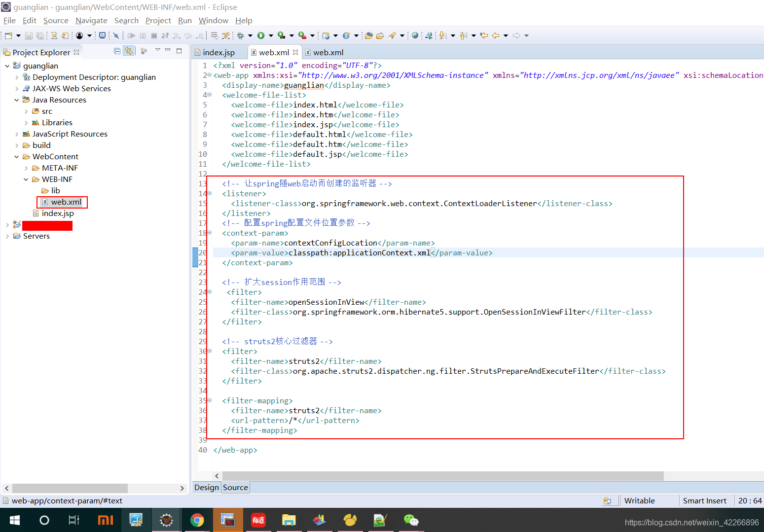Toggle Link with Editor in Project Explorer
This screenshot has width=764, height=532.
[129, 51]
